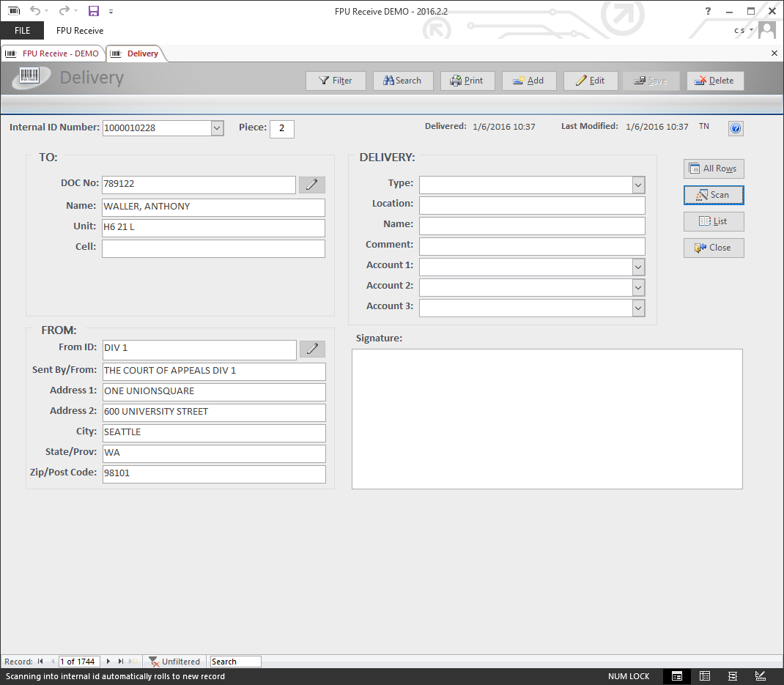This screenshot has height=685, width=784.
Task: Click the blue help question mark icon
Action: click(736, 129)
